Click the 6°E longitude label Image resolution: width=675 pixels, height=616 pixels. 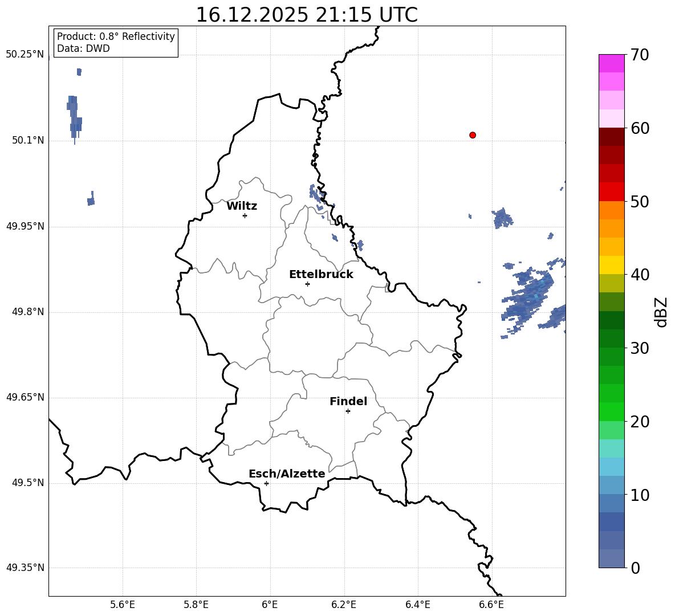(270, 605)
